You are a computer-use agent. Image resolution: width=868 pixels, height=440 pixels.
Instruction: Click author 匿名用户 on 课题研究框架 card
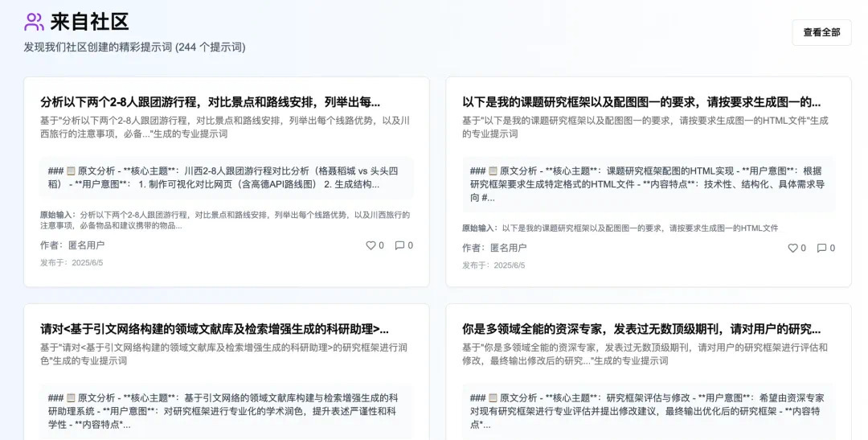pyautogui.click(x=508, y=248)
